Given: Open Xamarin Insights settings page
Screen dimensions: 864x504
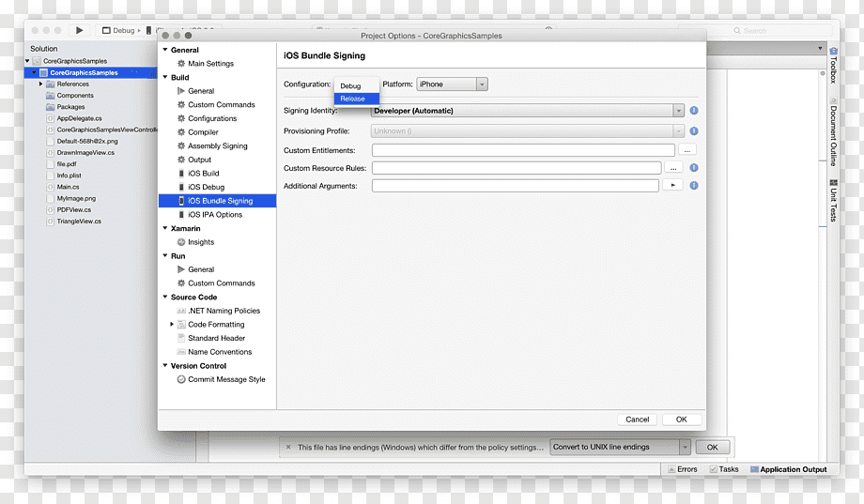Looking at the screenshot, I should [x=201, y=242].
